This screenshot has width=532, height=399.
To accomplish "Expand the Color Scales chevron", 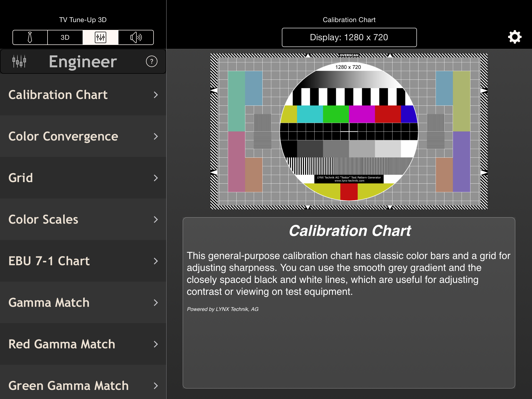I will point(156,220).
